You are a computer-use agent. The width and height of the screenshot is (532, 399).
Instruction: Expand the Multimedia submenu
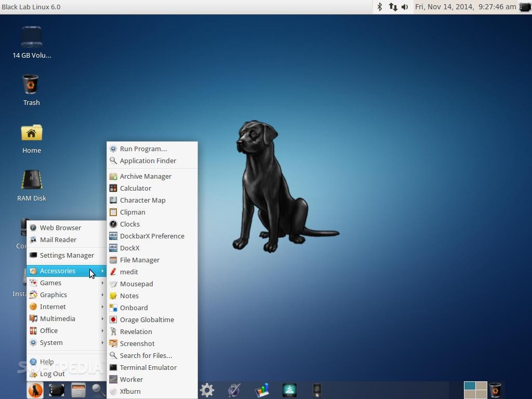(x=58, y=318)
